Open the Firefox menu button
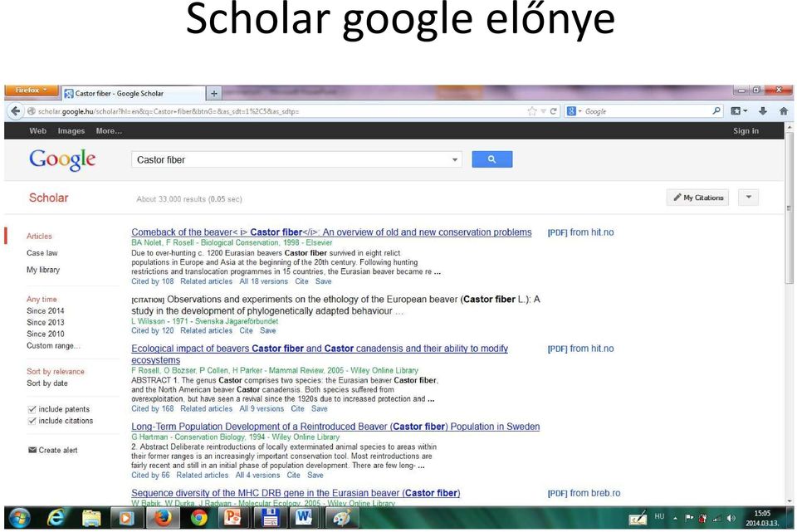This screenshot has width=797, height=532. pyautogui.click(x=32, y=90)
